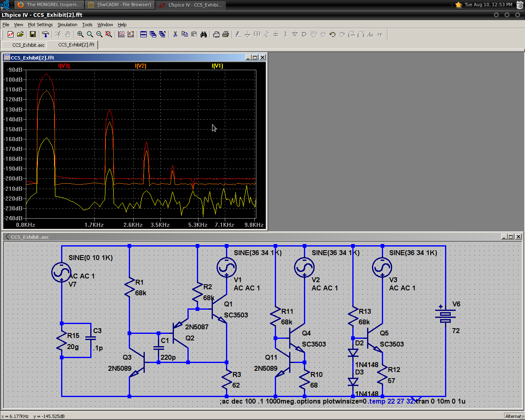Click the Run simulation running-man icon
The width and height of the screenshot is (525, 420).
[58, 34]
